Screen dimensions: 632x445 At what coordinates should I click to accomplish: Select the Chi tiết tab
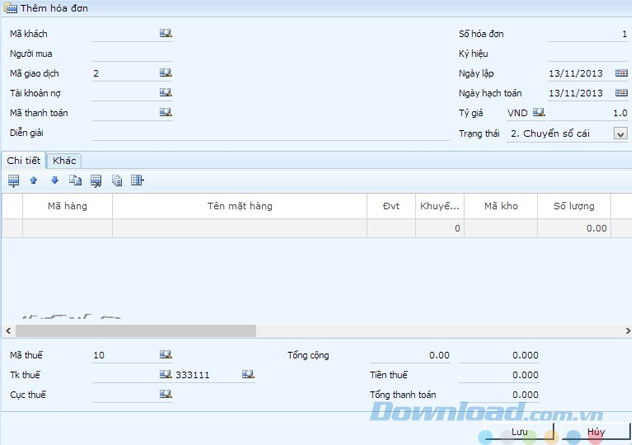24,160
